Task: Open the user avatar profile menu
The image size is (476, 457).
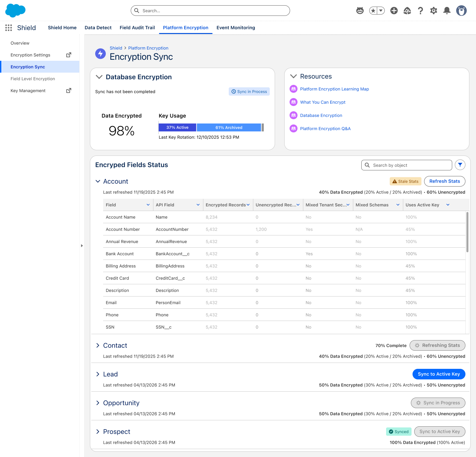Action: 461,11
